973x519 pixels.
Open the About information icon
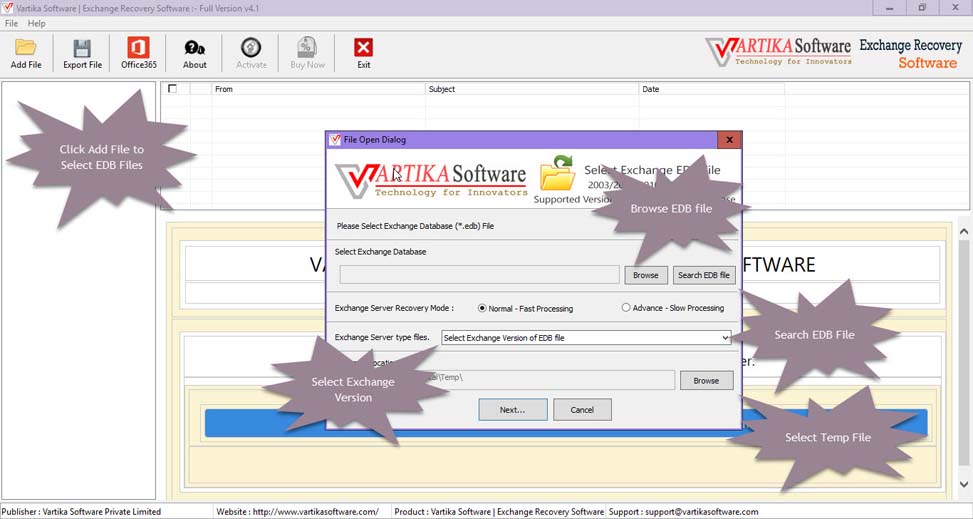pyautogui.click(x=195, y=53)
